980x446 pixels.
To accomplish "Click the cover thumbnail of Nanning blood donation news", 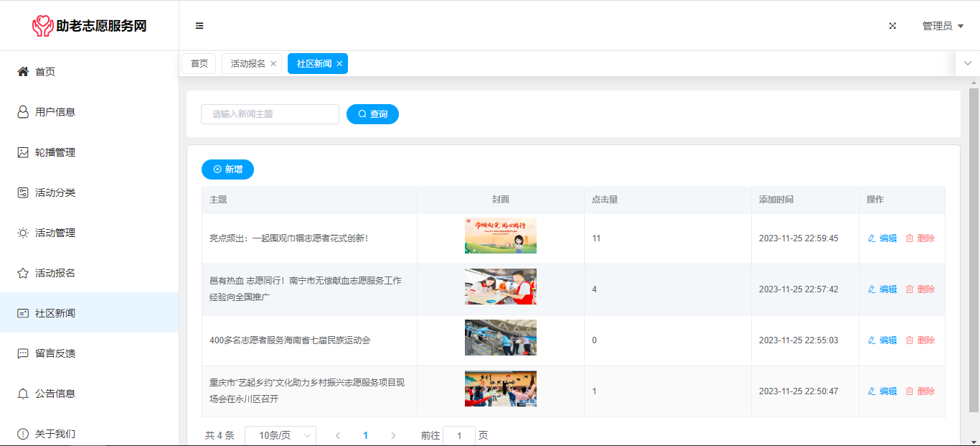I will coord(500,287).
